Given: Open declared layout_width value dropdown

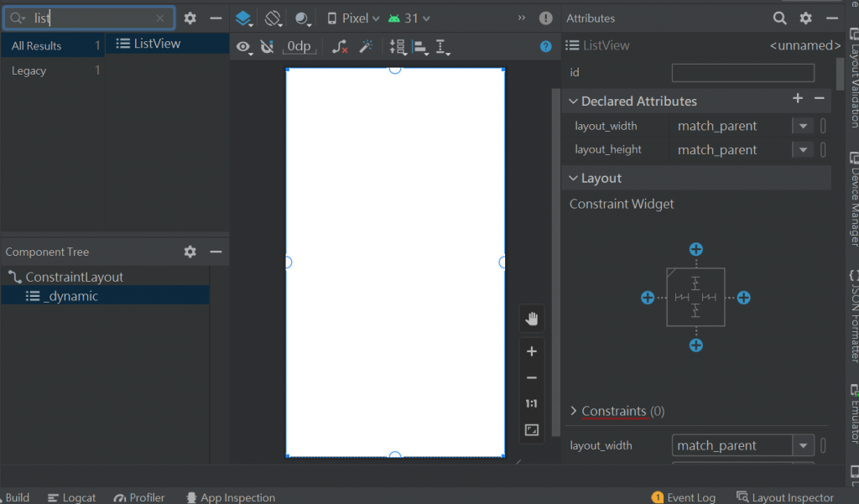Looking at the screenshot, I should pyautogui.click(x=803, y=126).
